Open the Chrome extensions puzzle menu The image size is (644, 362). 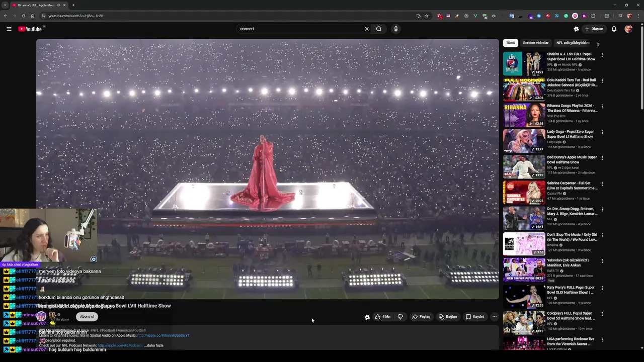[593, 16]
